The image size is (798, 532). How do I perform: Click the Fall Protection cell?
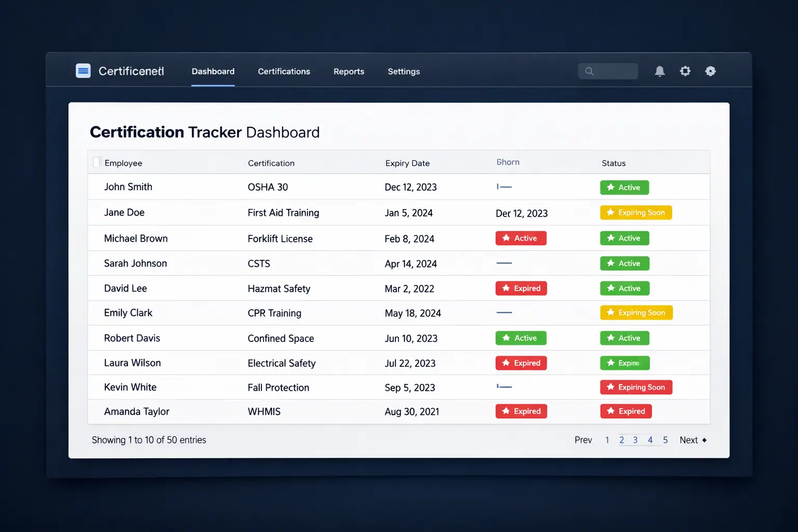278,388
